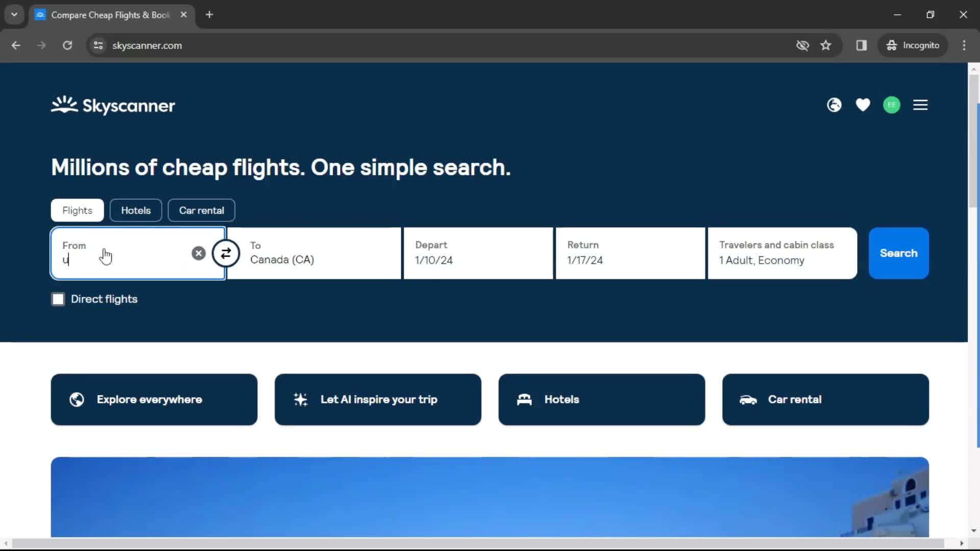The image size is (980, 551).
Task: Click the swap flights direction icon
Action: coord(227,254)
